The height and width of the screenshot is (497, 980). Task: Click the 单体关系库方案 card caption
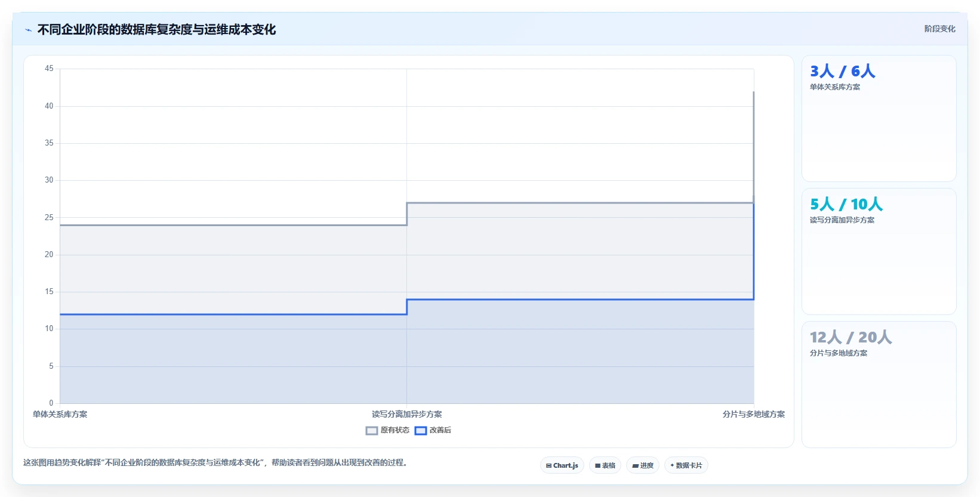click(x=835, y=87)
